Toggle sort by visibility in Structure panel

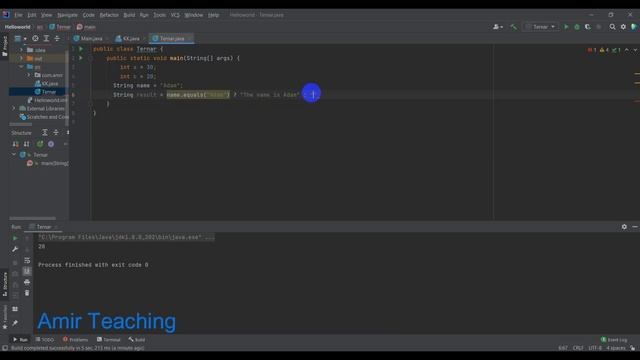coord(16,144)
